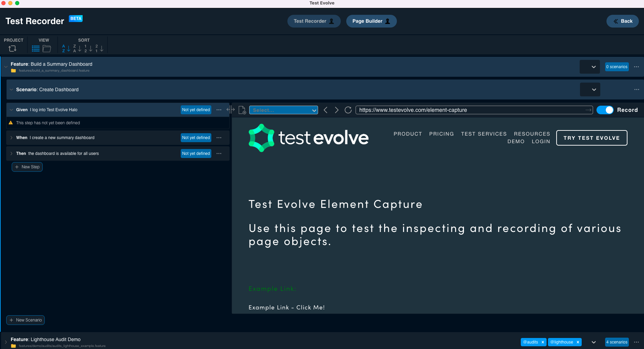This screenshot has width=644, height=349.
Task: Click the 0 scenarios badge
Action: (x=617, y=67)
